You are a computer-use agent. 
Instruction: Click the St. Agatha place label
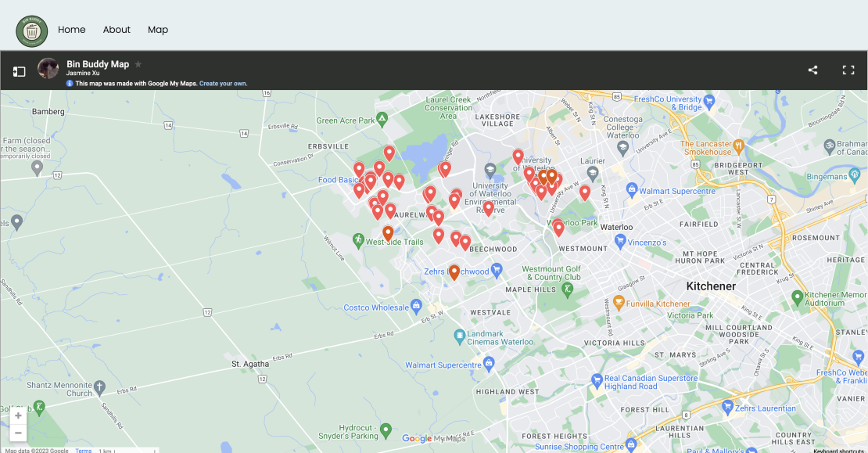pyautogui.click(x=250, y=364)
